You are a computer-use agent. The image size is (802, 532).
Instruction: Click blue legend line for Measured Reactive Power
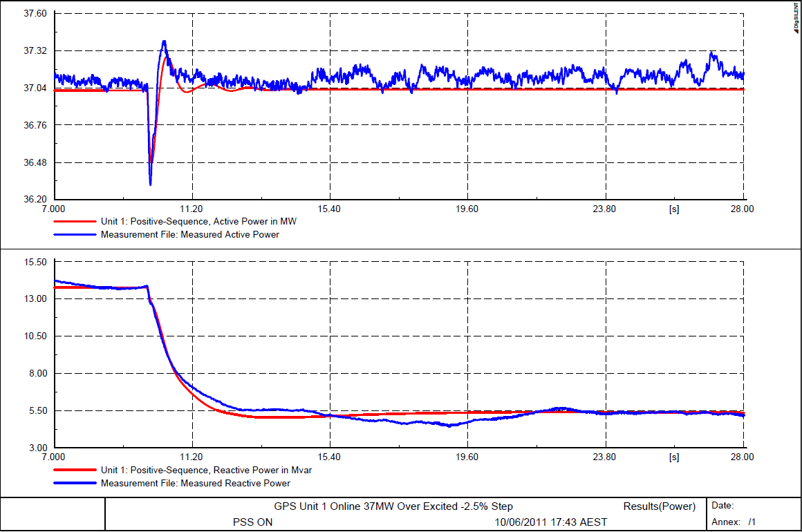pyautogui.click(x=75, y=483)
